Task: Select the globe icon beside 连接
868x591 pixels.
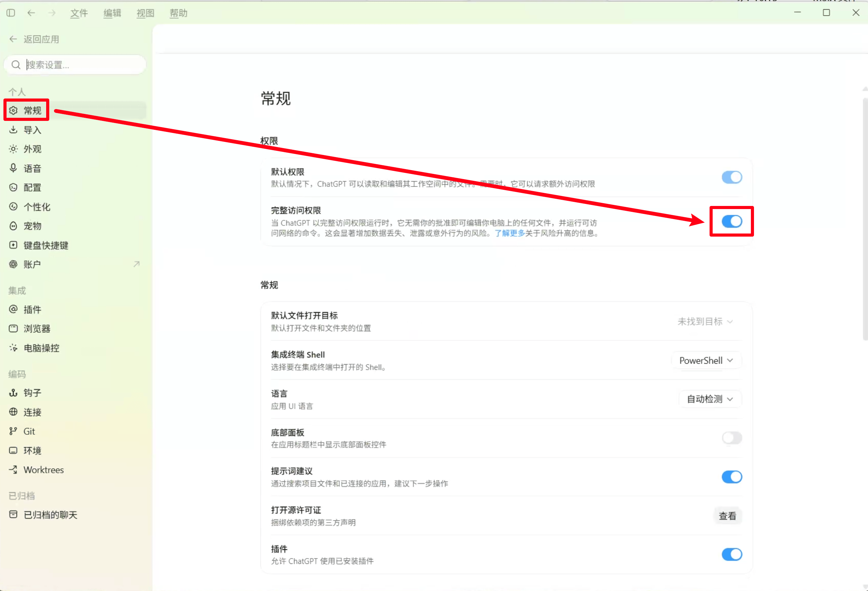Action: pyautogui.click(x=13, y=412)
